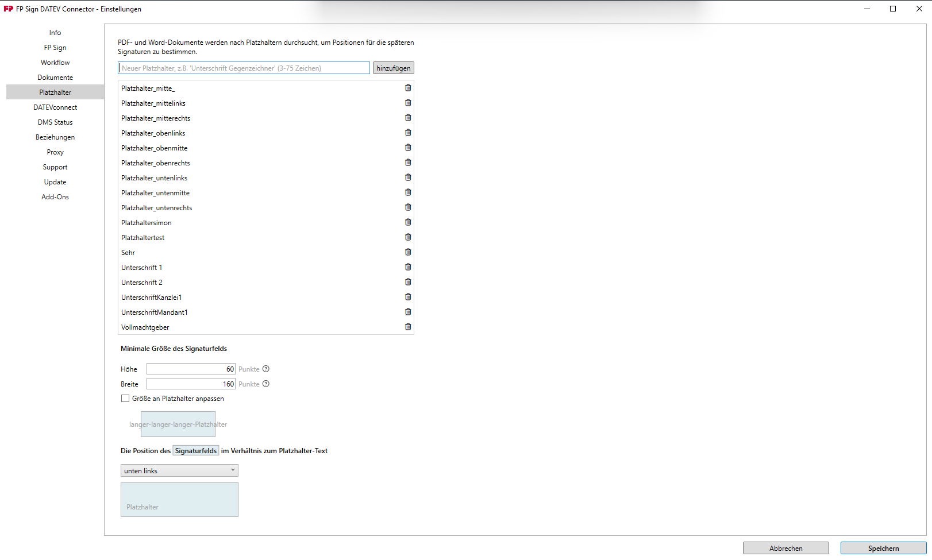Select the Vollmachtgeber list entry

266,327
